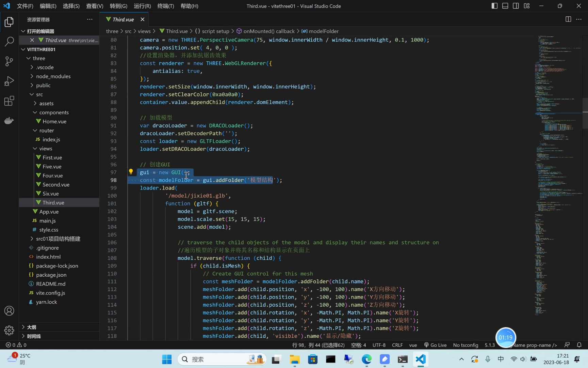The image size is (588, 368).
Task: Open the Run and Debug view
Action: (x=9, y=81)
